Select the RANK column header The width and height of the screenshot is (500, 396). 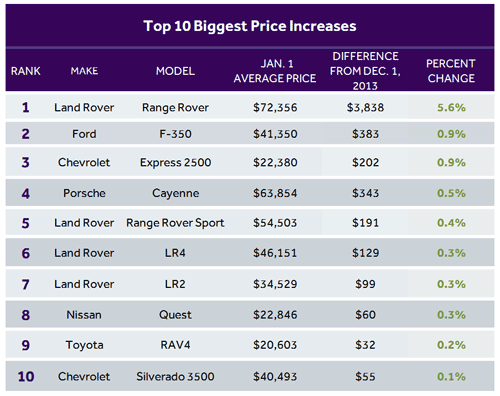(26, 71)
